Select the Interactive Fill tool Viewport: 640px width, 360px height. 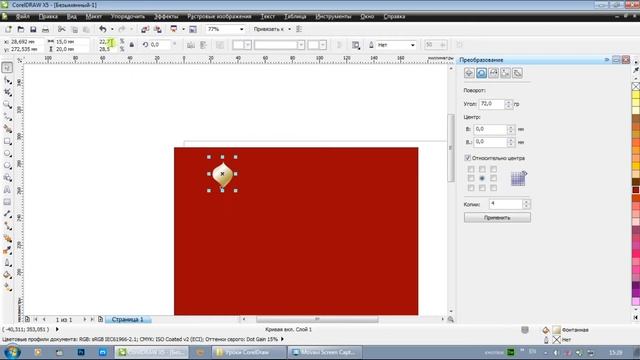[7, 287]
